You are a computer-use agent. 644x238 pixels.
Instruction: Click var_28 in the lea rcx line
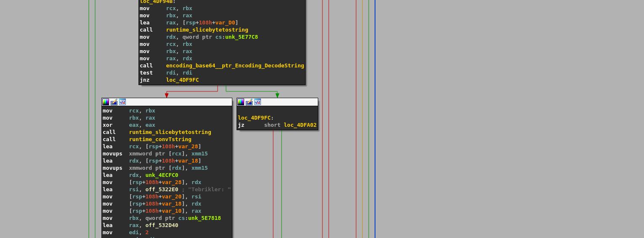[x=188, y=147]
